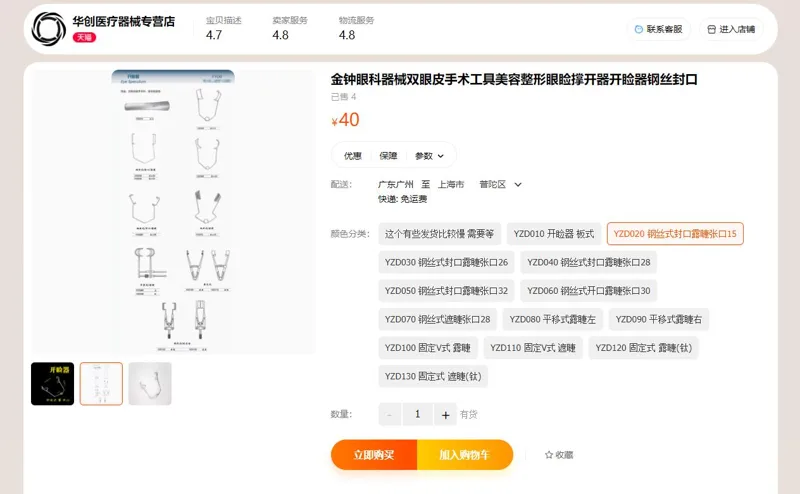The height and width of the screenshot is (494, 800).
Task: Select variant YZD090 平移式露睫右
Action: coord(659,319)
